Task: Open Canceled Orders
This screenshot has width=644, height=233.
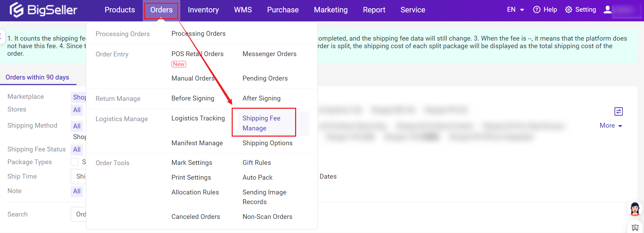Action: [196, 217]
